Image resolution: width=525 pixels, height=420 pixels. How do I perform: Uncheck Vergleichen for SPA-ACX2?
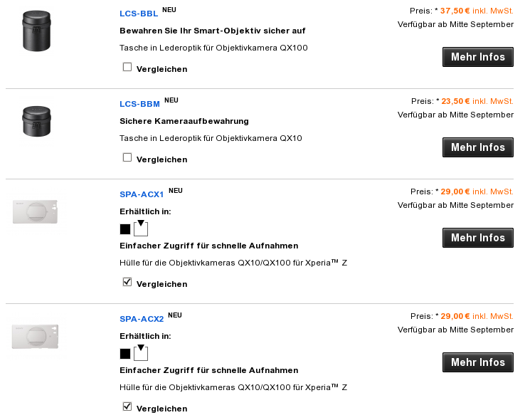coord(127,406)
